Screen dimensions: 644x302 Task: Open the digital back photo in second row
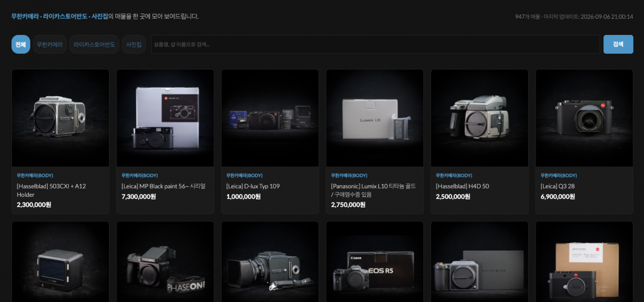tap(60, 262)
